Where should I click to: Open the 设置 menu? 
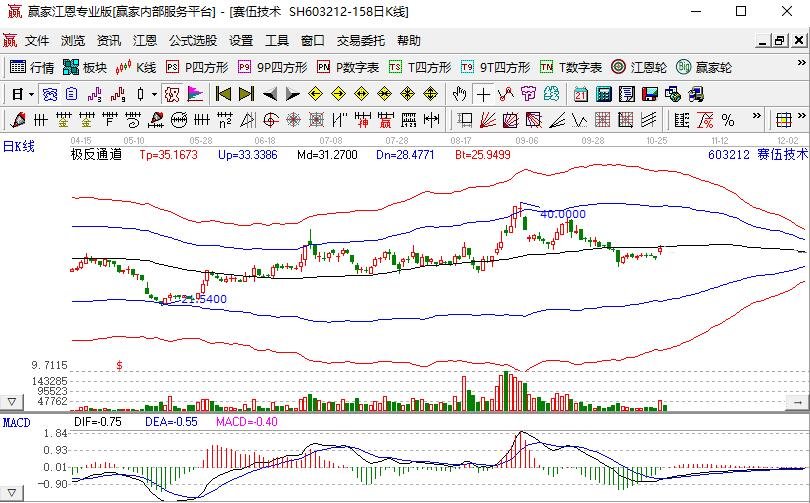241,41
